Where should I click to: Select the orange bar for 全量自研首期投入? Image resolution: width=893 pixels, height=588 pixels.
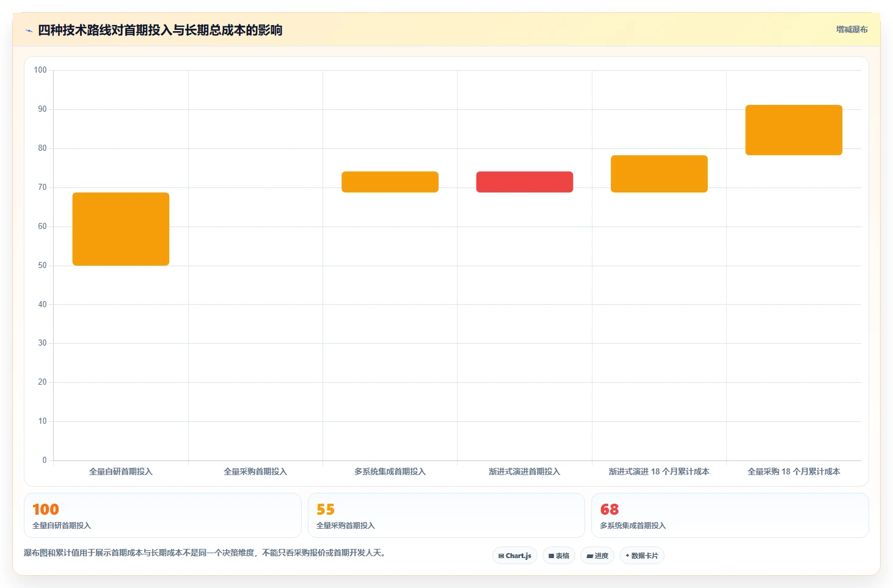(x=121, y=229)
